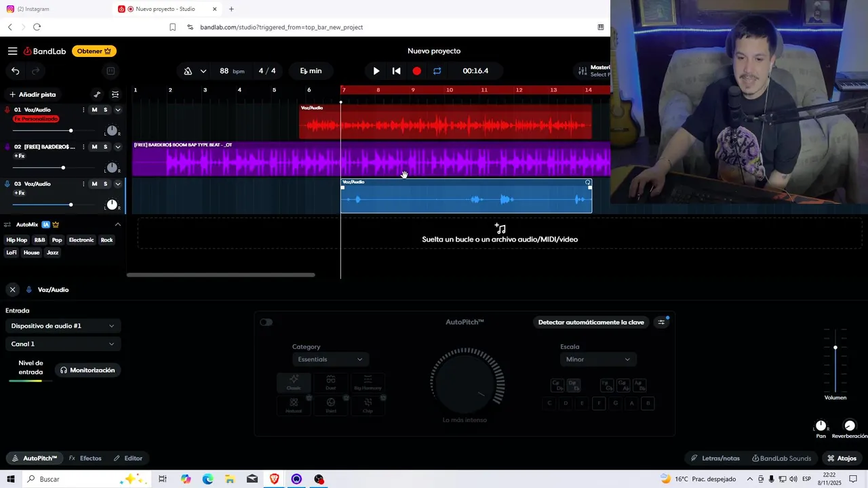Open Letras/notas

715,458
